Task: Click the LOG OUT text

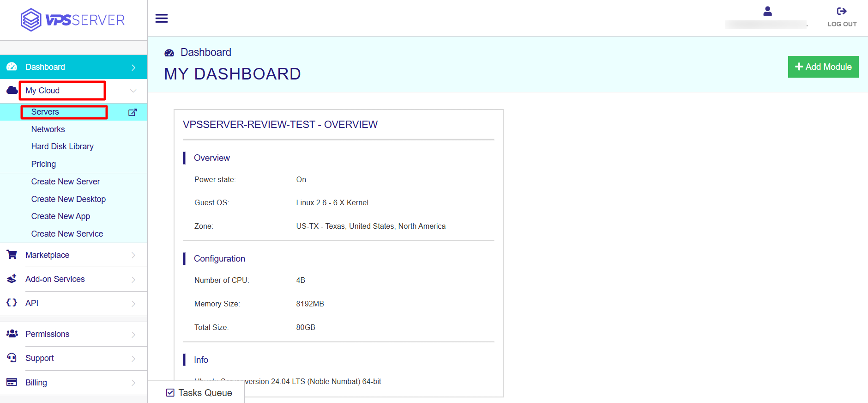Action: pyautogui.click(x=842, y=24)
